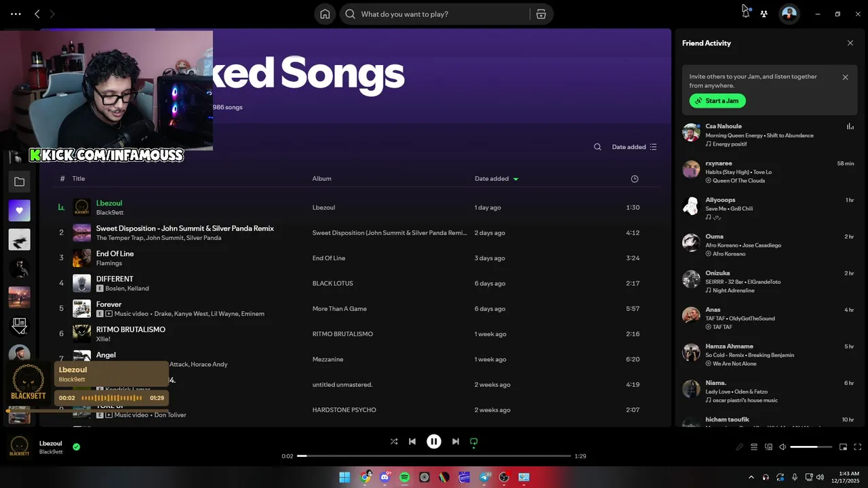Sort by the Date added column header
Image resolution: width=868 pixels, height=488 pixels.
496,179
